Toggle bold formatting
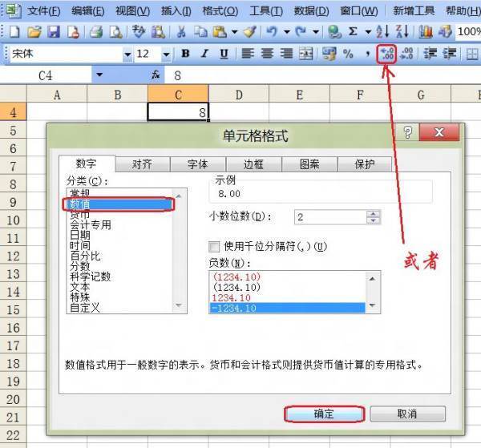The height and width of the screenshot is (448, 481). (x=185, y=54)
